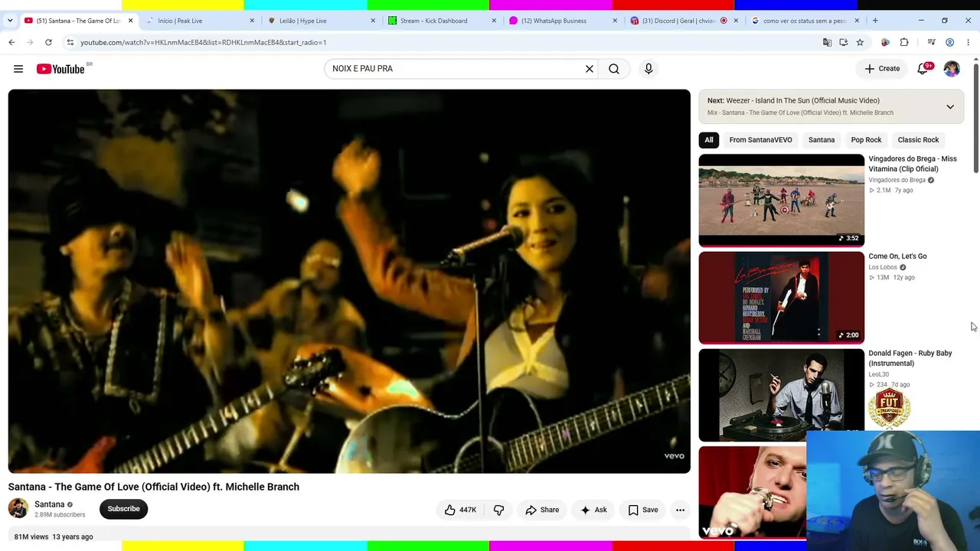Reload the current page
This screenshot has height=551, width=980.
click(x=48, y=42)
